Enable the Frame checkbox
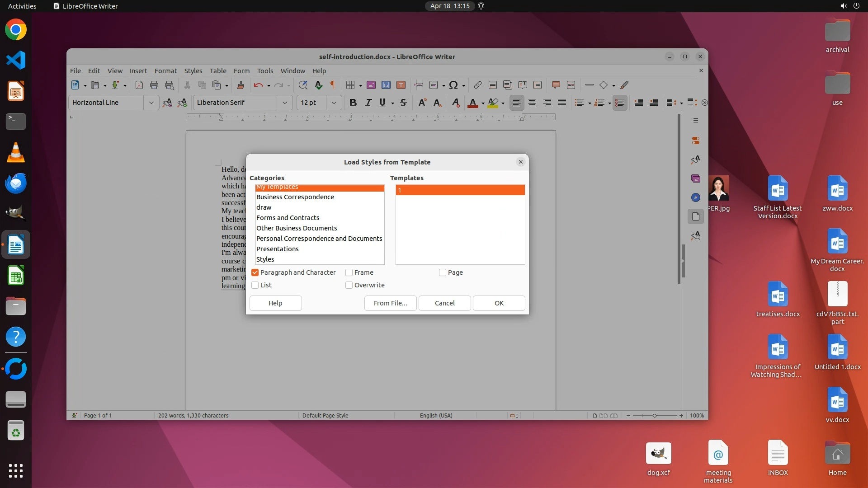 tap(349, 272)
